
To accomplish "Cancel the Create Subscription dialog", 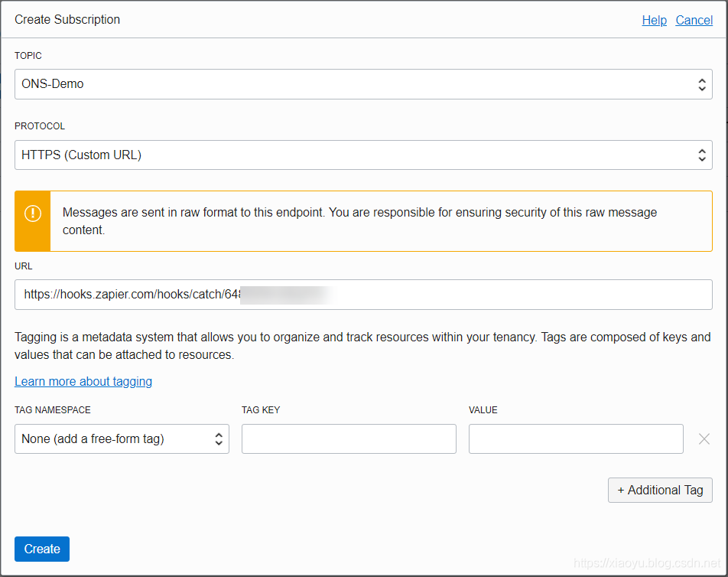I will click(694, 21).
